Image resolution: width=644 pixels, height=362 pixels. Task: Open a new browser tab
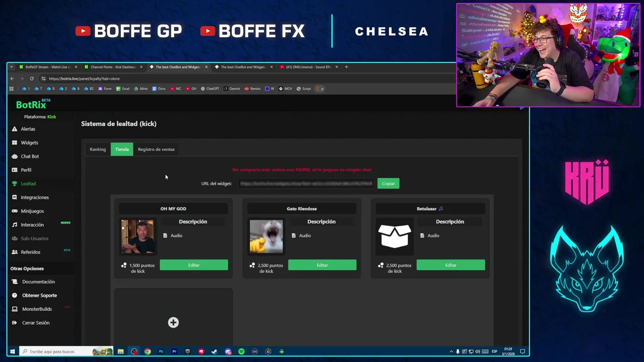pos(346,67)
